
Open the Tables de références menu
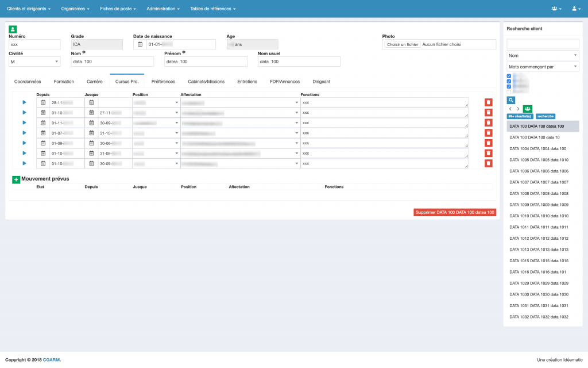[x=213, y=9]
